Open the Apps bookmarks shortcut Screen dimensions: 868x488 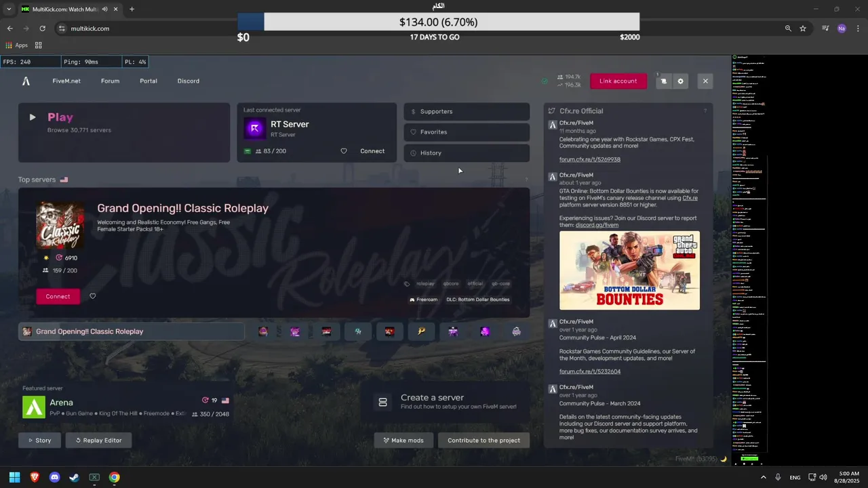coord(17,45)
